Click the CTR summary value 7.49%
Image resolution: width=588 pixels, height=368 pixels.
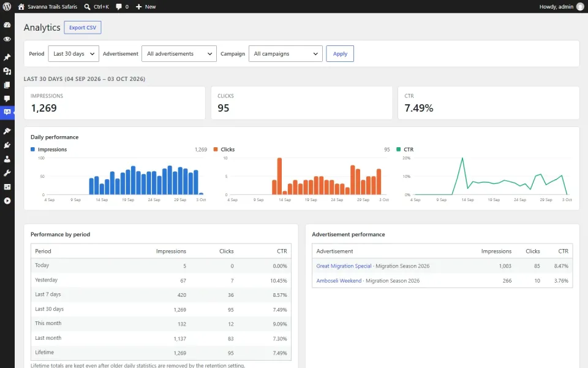tap(418, 108)
